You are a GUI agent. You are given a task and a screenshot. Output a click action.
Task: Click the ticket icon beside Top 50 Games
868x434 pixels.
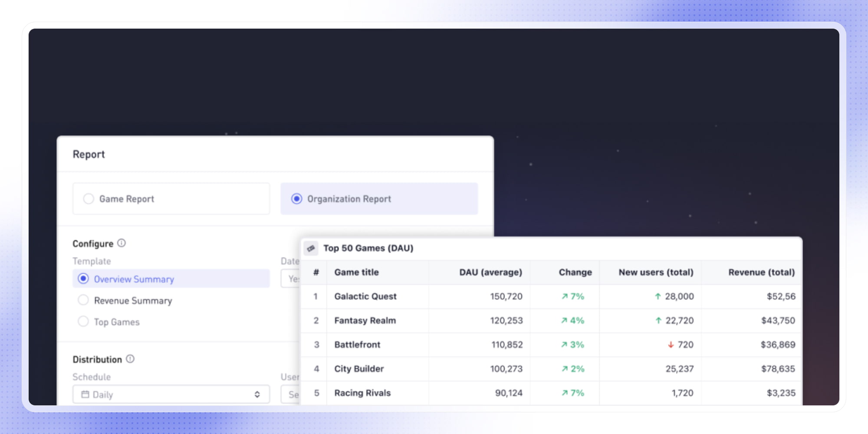point(311,248)
